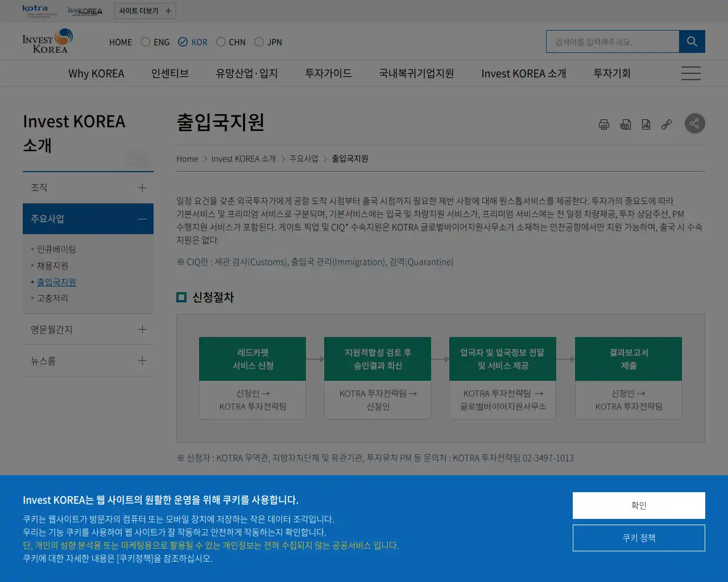
Task: Open the share menu via circular share icon
Action: (x=694, y=123)
